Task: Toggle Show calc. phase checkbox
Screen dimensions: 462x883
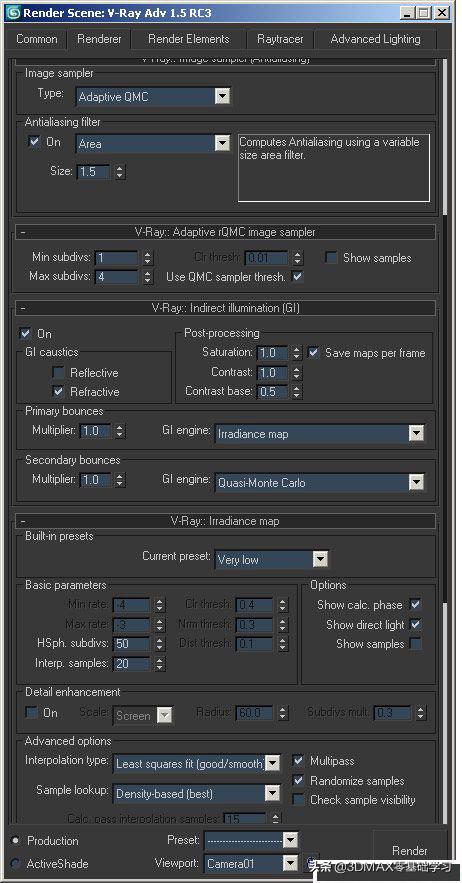Action: point(416,604)
